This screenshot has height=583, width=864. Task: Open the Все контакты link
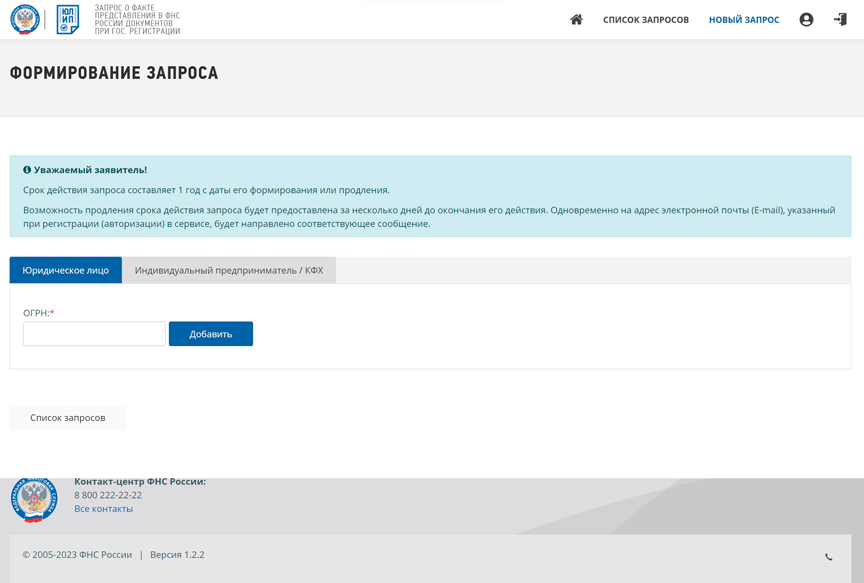click(103, 509)
